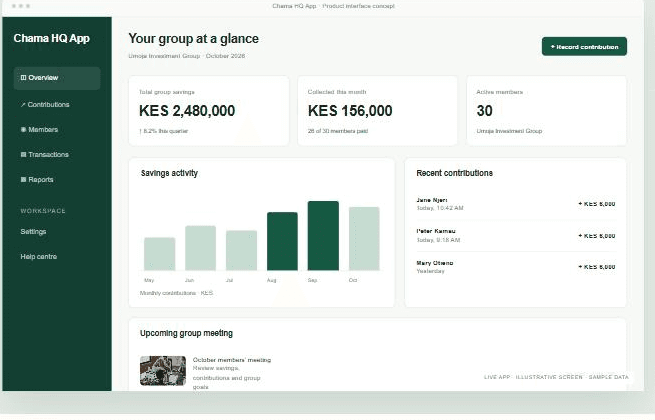
Task: Select the Active members card
Action: (546, 111)
